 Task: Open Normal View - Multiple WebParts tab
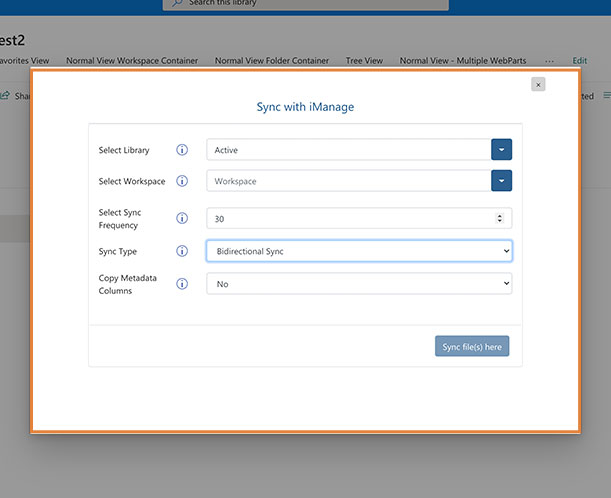(463, 61)
